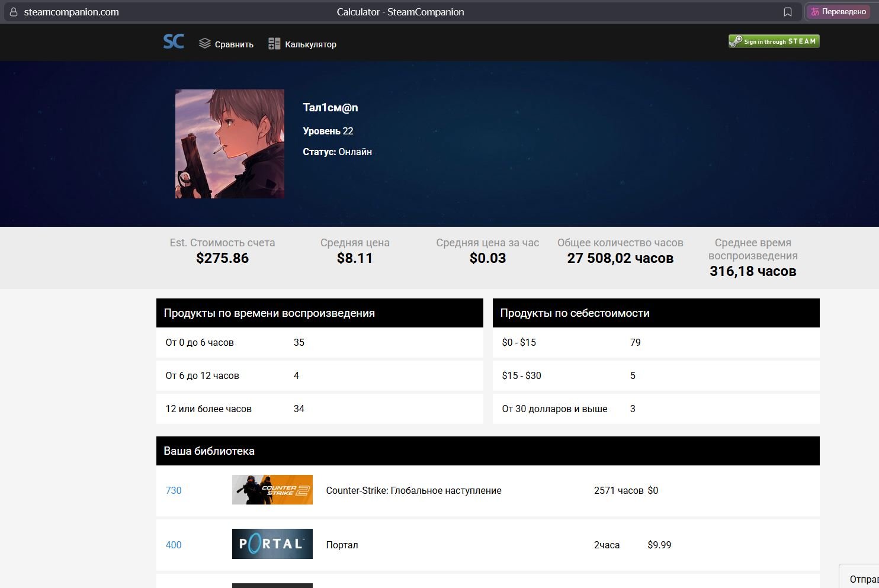879x588 pixels.
Task: Click the Portal game thumbnail
Action: (272, 544)
